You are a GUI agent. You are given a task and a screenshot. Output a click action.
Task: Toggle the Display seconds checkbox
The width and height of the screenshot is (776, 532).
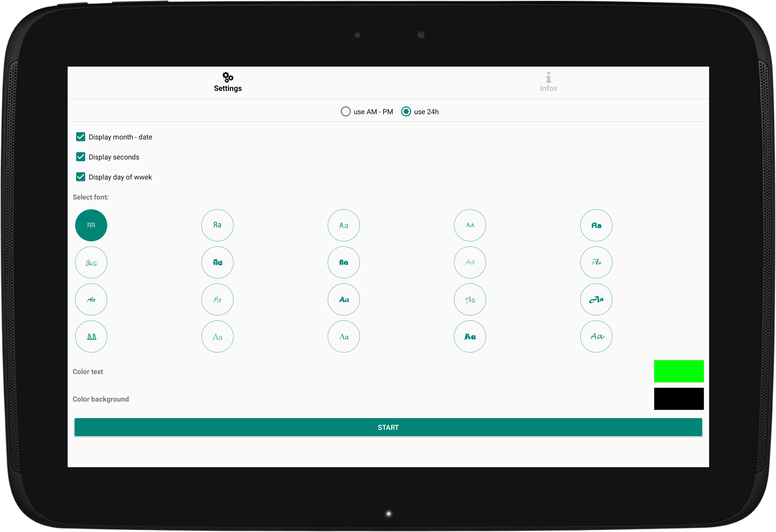(107, 157)
